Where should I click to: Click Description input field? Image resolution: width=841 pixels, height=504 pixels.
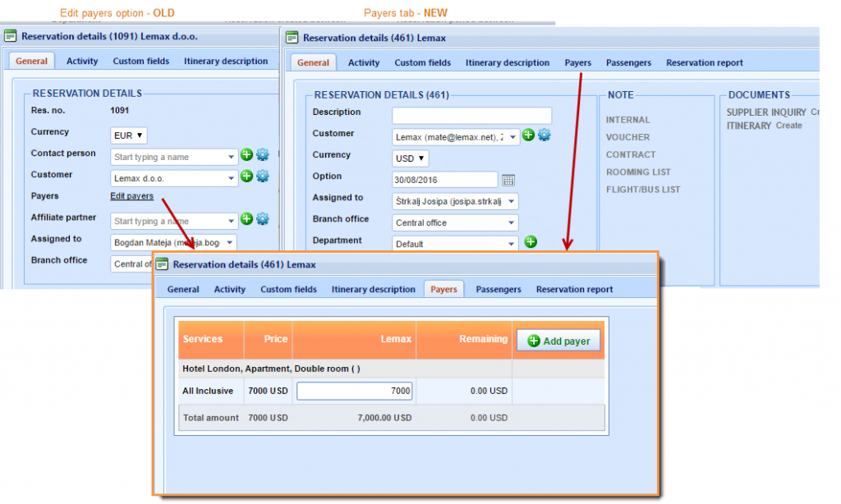471,116
